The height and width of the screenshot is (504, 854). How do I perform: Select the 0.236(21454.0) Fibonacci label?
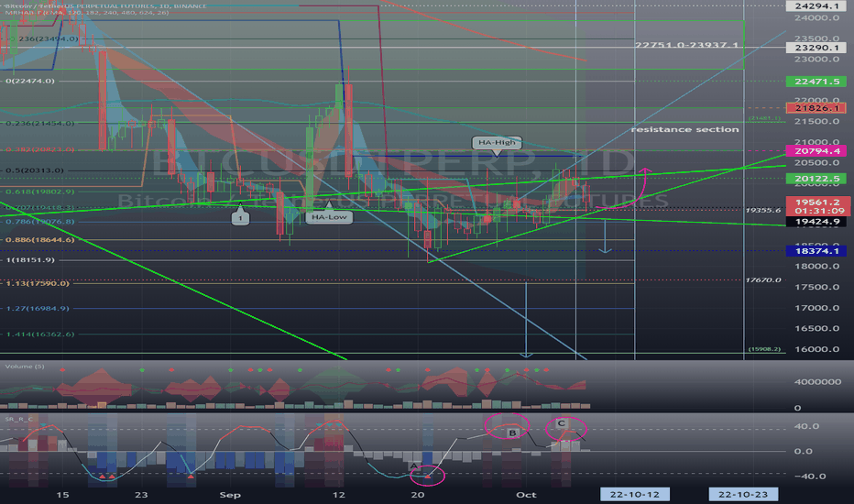pyautogui.click(x=40, y=124)
